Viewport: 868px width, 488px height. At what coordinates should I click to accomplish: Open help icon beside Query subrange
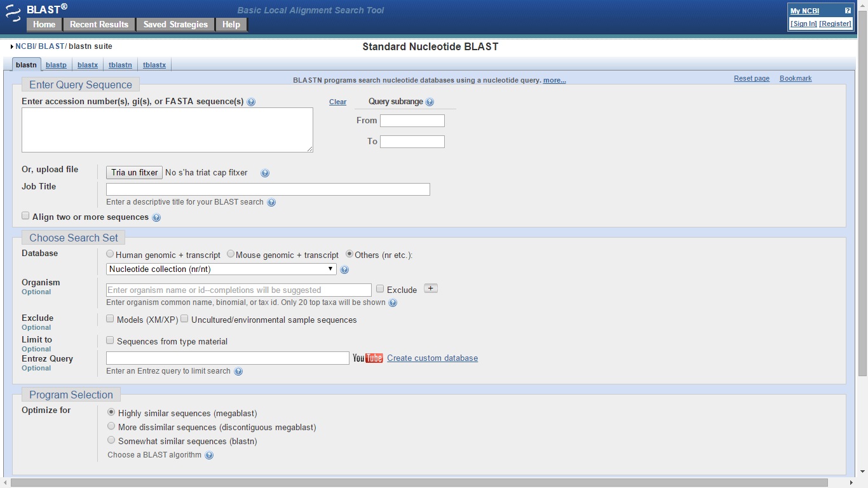[430, 102]
